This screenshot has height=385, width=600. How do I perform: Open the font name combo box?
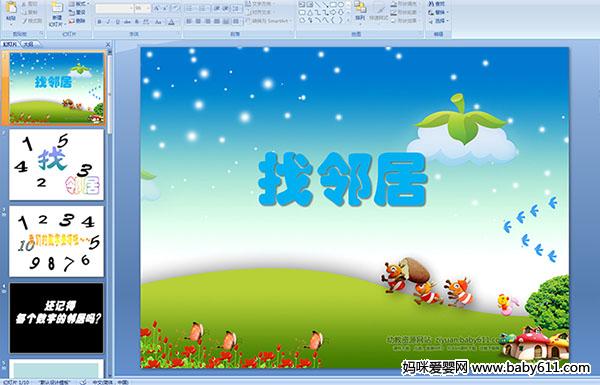(x=114, y=8)
